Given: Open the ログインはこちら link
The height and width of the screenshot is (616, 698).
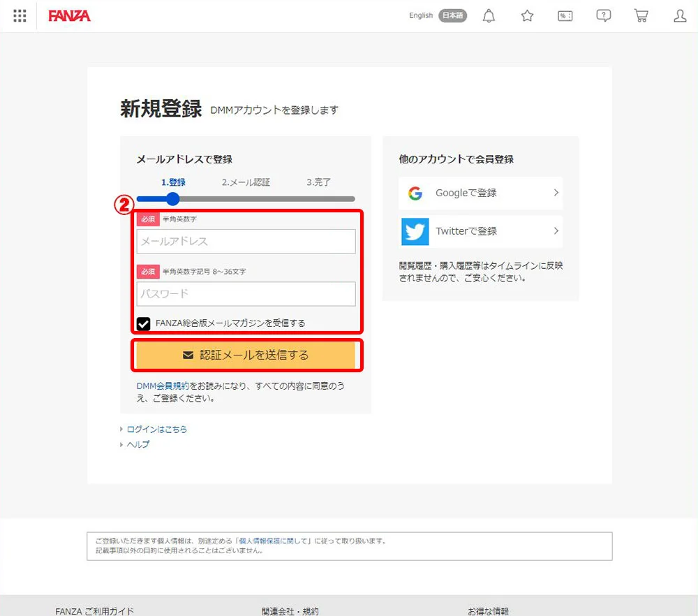Looking at the screenshot, I should click(x=156, y=430).
